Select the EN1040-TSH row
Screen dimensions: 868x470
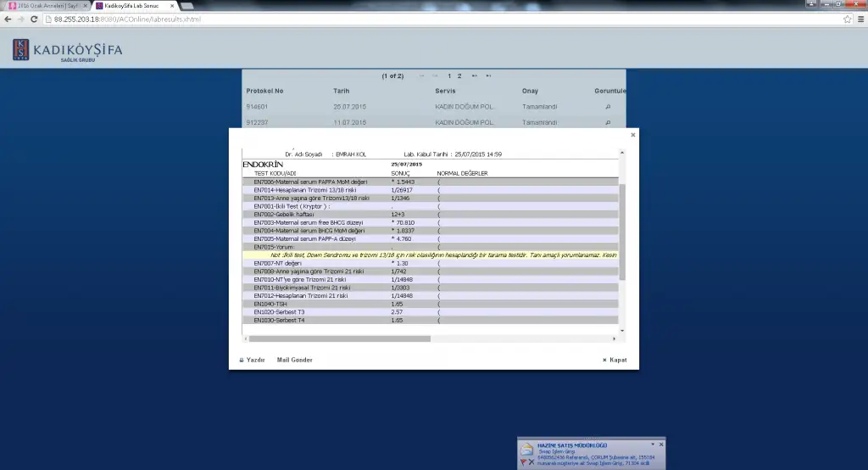[430, 305]
